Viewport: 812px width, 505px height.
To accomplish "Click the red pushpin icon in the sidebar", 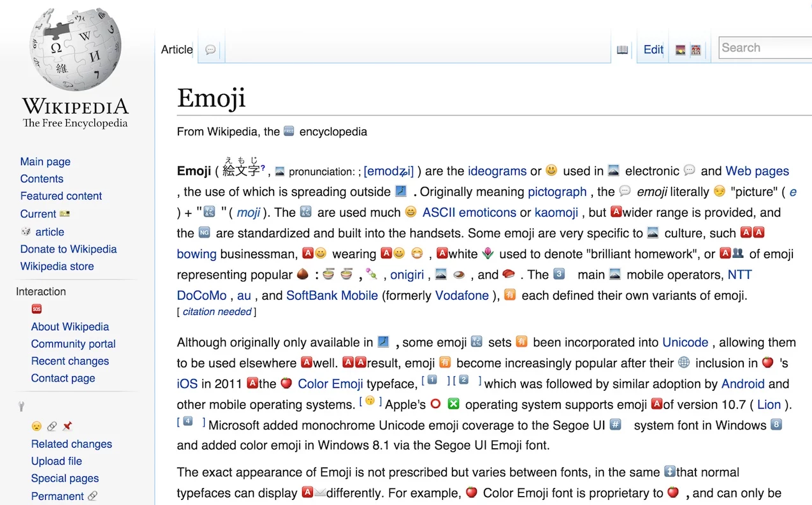I will pyautogui.click(x=66, y=426).
